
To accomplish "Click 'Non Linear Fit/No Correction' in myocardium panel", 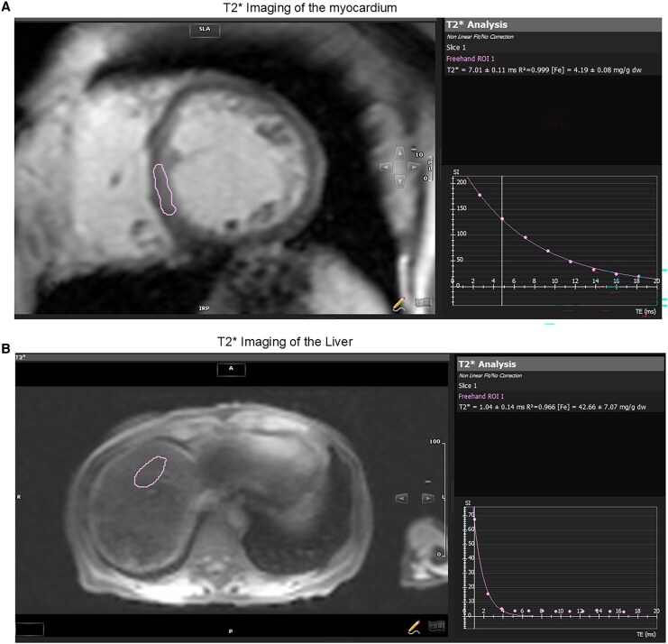I will (480, 37).
